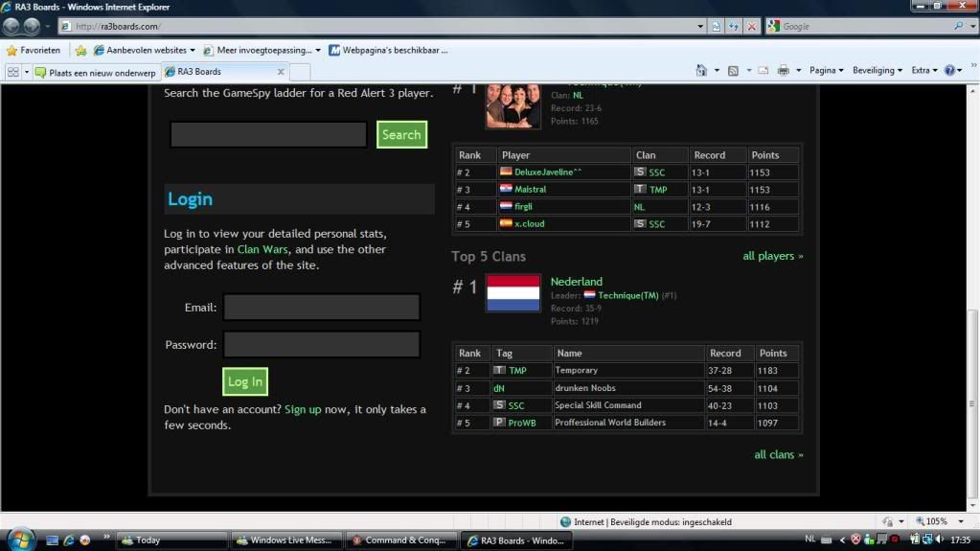Screen dimensions: 980x551
Task: Open the recent pages dropdown beside Forward
Action: 48,26
